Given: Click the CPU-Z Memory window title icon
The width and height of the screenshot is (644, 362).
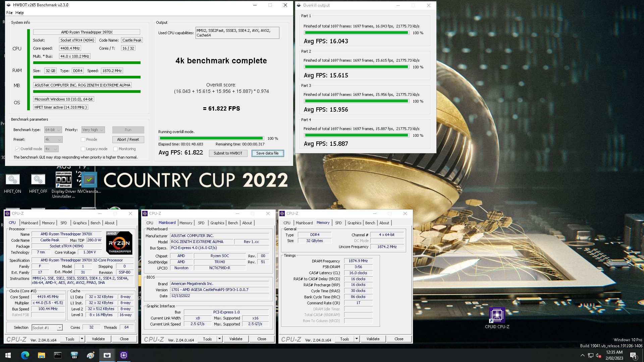Looking at the screenshot, I should (x=282, y=214).
